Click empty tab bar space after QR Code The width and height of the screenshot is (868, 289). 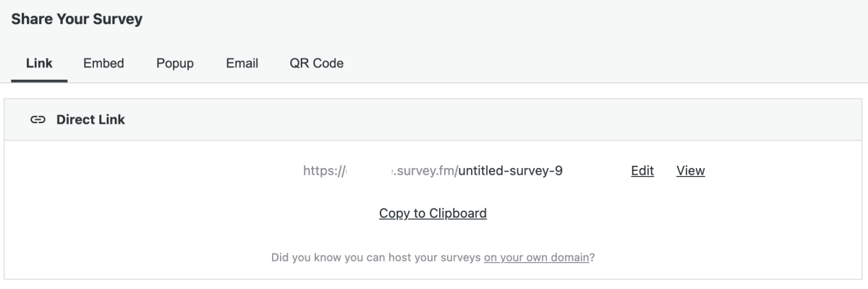600,63
